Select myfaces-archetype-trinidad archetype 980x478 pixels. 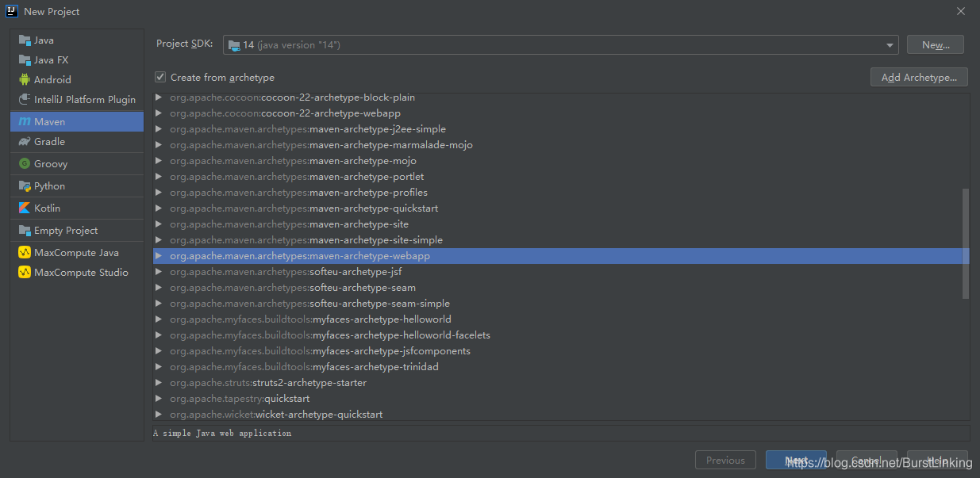point(557,367)
